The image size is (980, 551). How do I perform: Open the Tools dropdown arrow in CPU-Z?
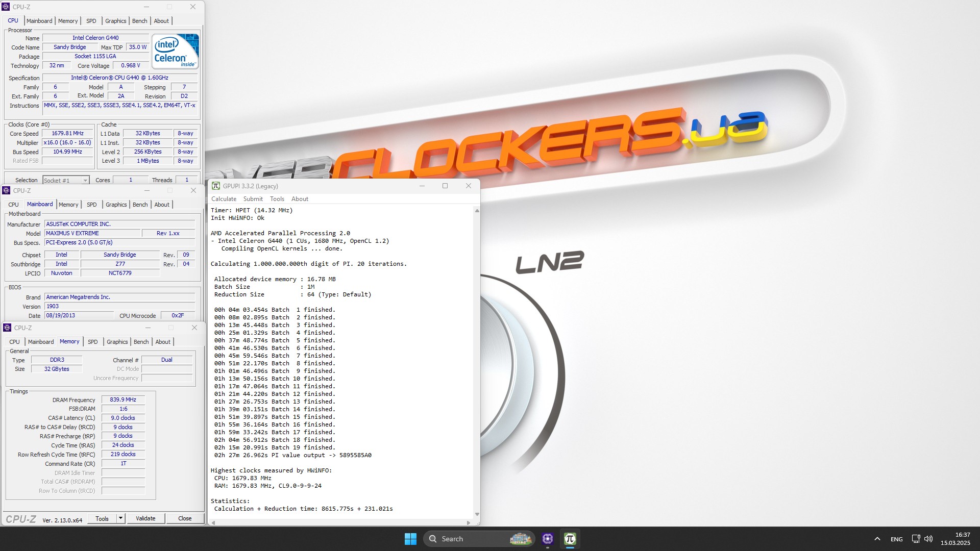(x=120, y=518)
